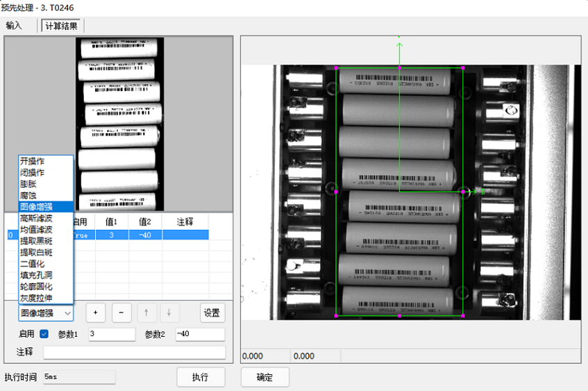Screen dimensions: 588x391
Task: Grab the ROI top-left corner magenta handle
Action: pyautogui.click(x=336, y=68)
